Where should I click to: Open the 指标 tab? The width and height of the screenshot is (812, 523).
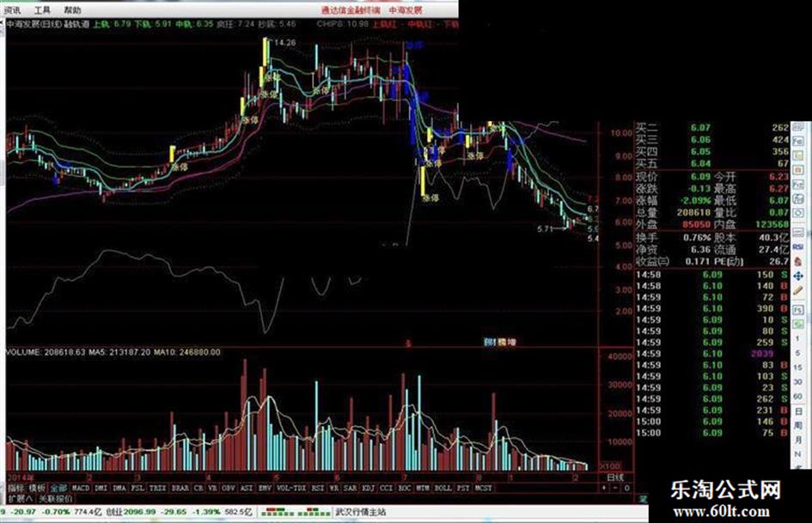(15, 488)
